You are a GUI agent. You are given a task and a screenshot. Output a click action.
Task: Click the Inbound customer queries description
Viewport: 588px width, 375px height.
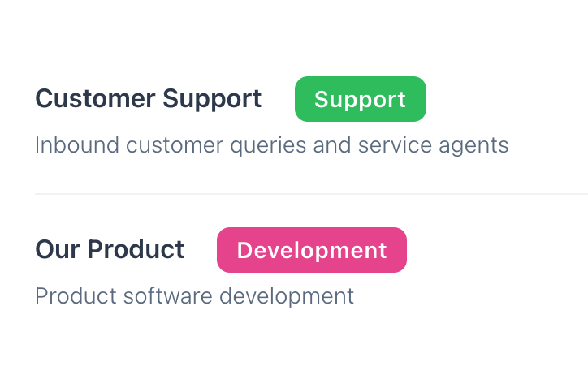271,146
